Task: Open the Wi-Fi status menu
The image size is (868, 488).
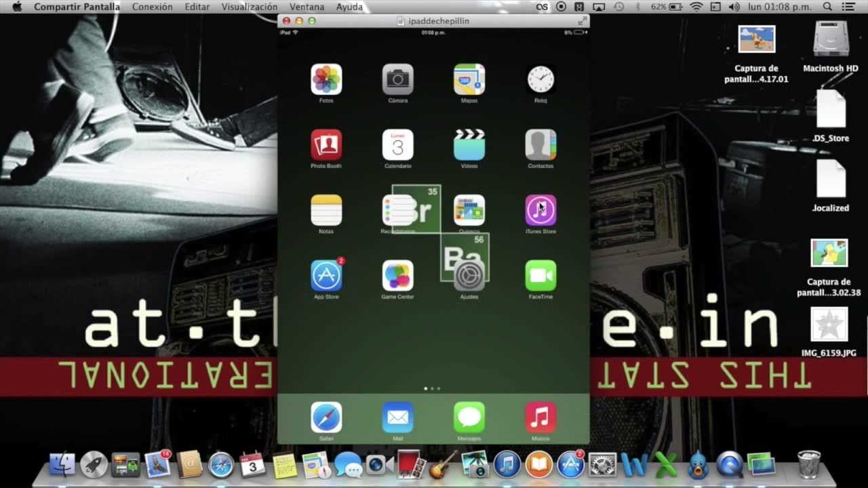Action: (696, 7)
